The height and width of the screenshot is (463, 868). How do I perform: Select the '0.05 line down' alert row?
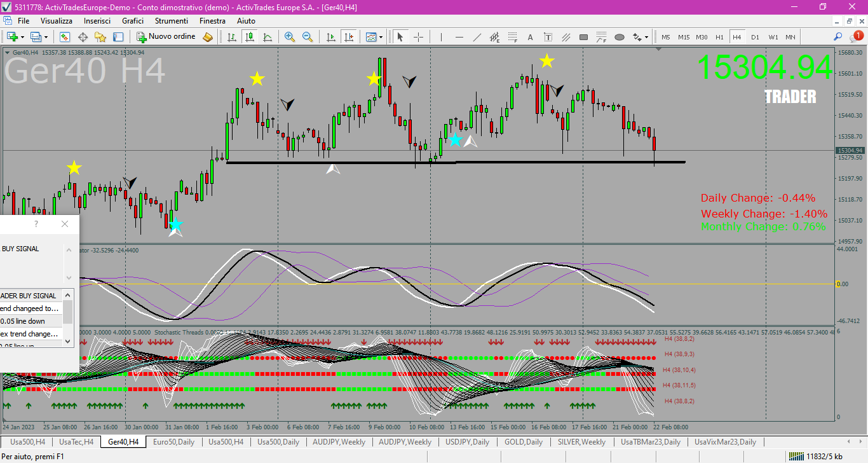[x=31, y=321]
